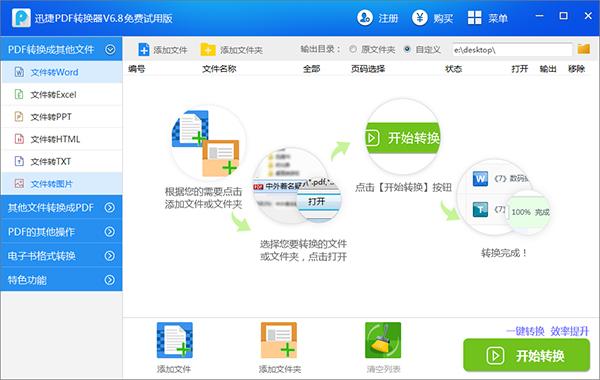Click the output path field e:\desktop\
Viewport: 600px width, 380px height.
click(512, 50)
